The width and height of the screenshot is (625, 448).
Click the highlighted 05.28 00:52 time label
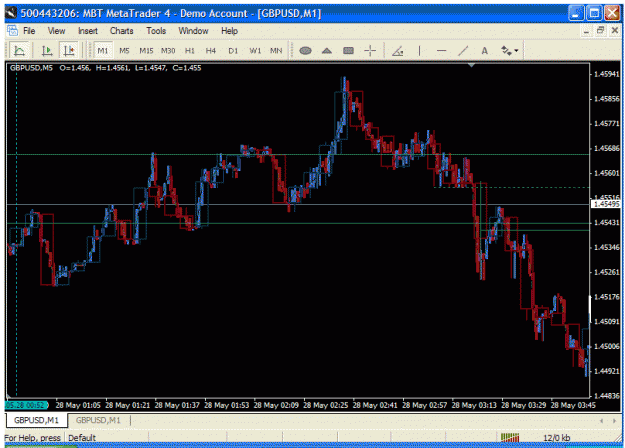coord(26,405)
